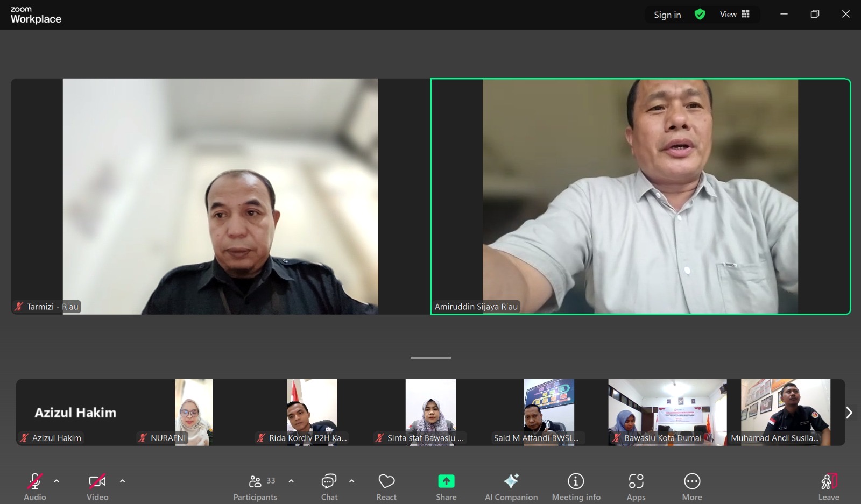Show Meeting info details
This screenshot has width=861, height=504.
[x=576, y=481]
